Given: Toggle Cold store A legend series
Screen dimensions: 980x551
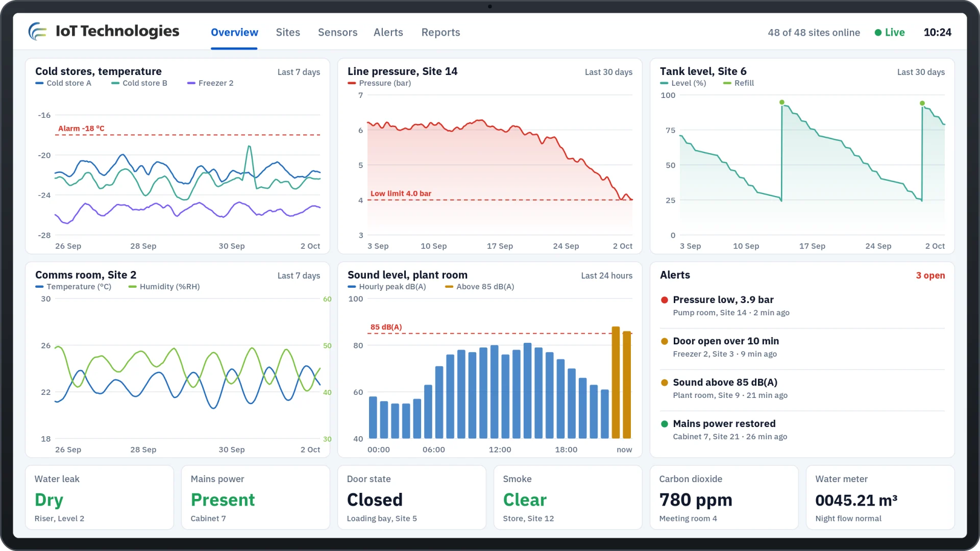Looking at the screenshot, I should [63, 83].
